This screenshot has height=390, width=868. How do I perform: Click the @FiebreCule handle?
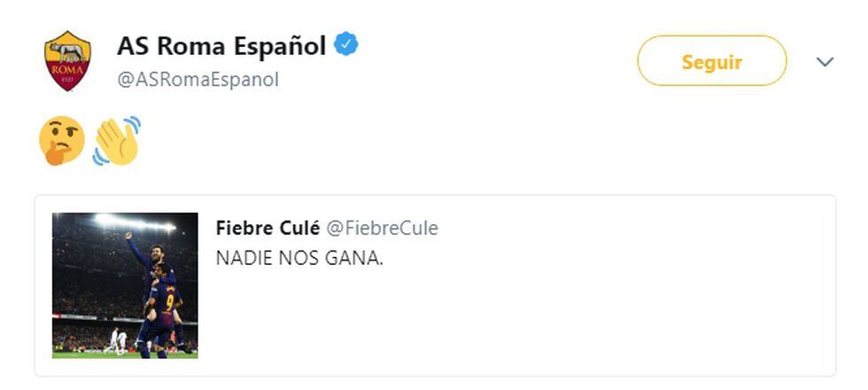point(382,228)
